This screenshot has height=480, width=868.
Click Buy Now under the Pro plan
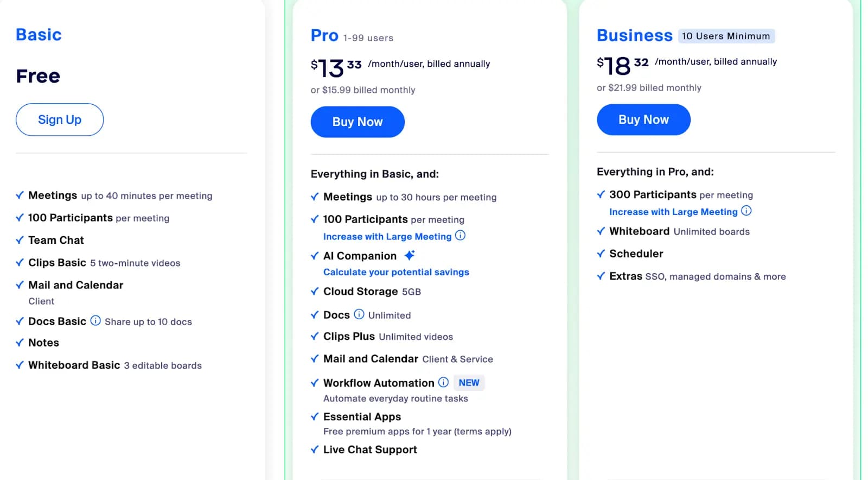pos(357,122)
